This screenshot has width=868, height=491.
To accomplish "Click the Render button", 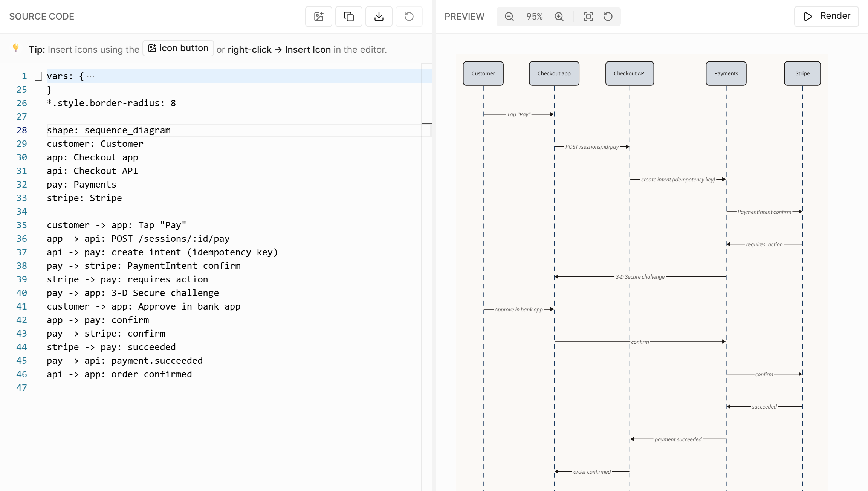I will 826,16.
